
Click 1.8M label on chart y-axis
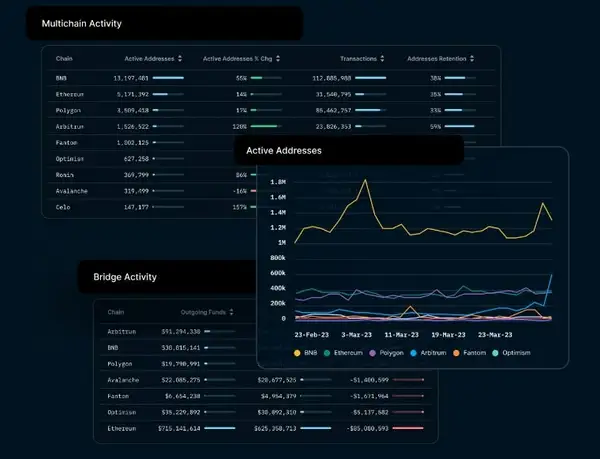[x=278, y=182]
